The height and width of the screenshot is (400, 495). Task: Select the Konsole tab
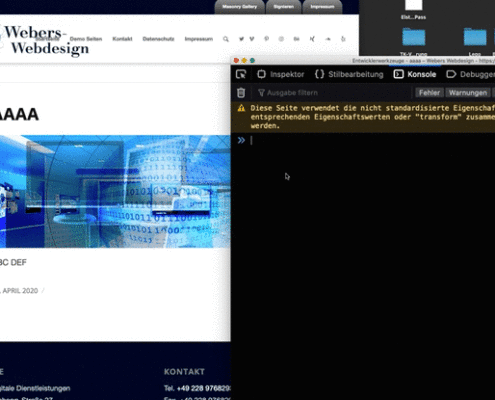tap(415, 74)
